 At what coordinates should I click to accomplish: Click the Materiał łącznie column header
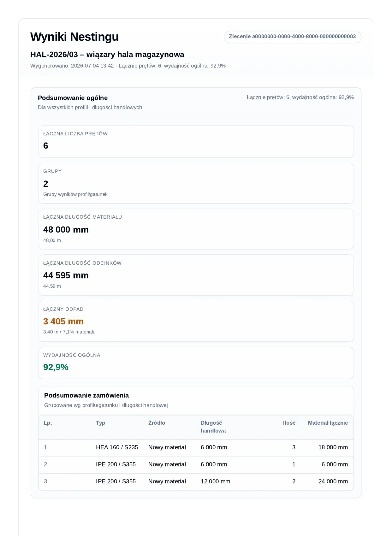(328, 423)
